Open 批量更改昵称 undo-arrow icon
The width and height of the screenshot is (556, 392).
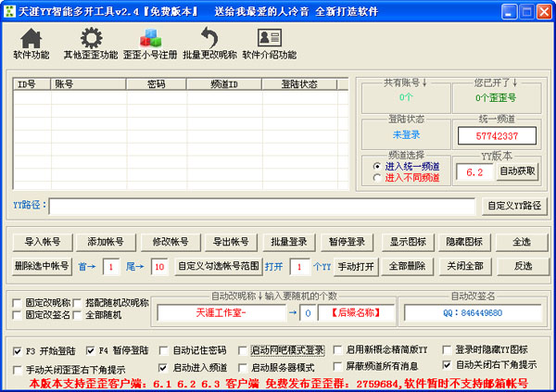209,38
